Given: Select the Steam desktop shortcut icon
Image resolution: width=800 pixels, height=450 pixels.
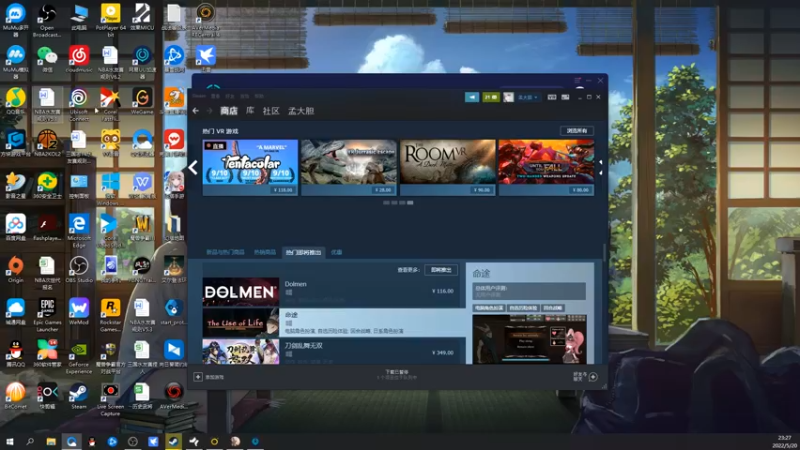Looking at the screenshot, I should point(79,396).
